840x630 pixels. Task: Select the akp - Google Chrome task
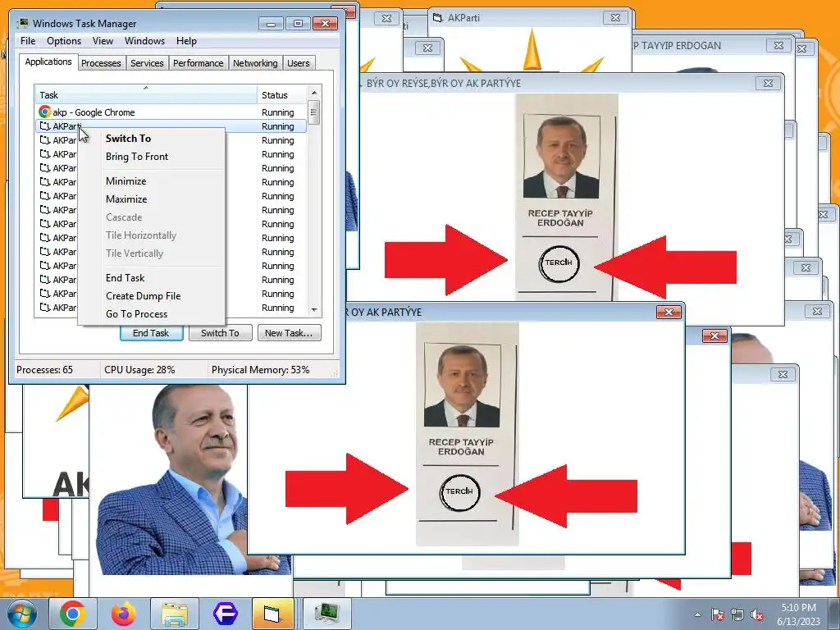click(x=171, y=112)
